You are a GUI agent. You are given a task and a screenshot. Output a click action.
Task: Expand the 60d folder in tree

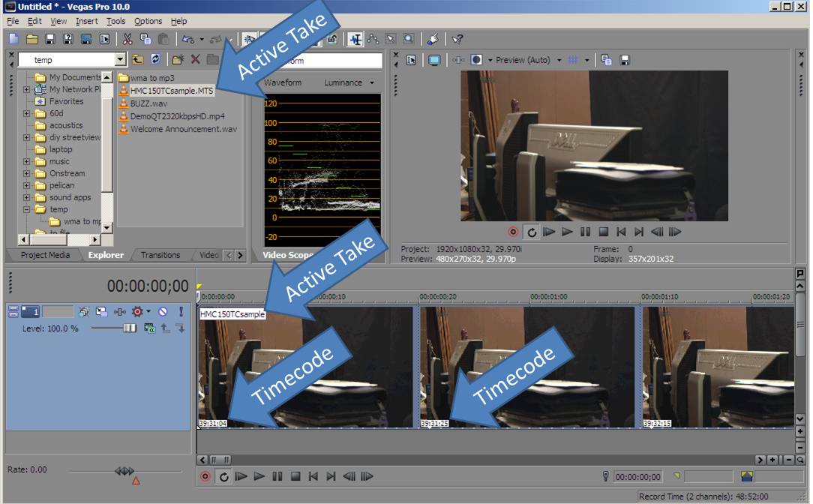(x=27, y=114)
